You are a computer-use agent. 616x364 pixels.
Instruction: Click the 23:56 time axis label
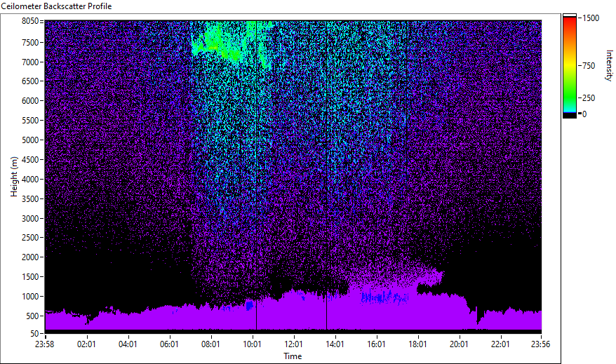[540, 344]
